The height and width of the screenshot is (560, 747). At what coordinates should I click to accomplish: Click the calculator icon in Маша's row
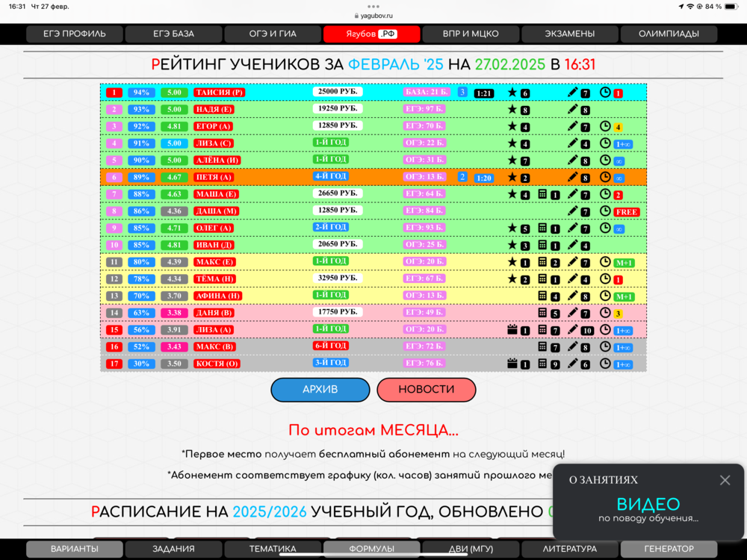(x=543, y=194)
